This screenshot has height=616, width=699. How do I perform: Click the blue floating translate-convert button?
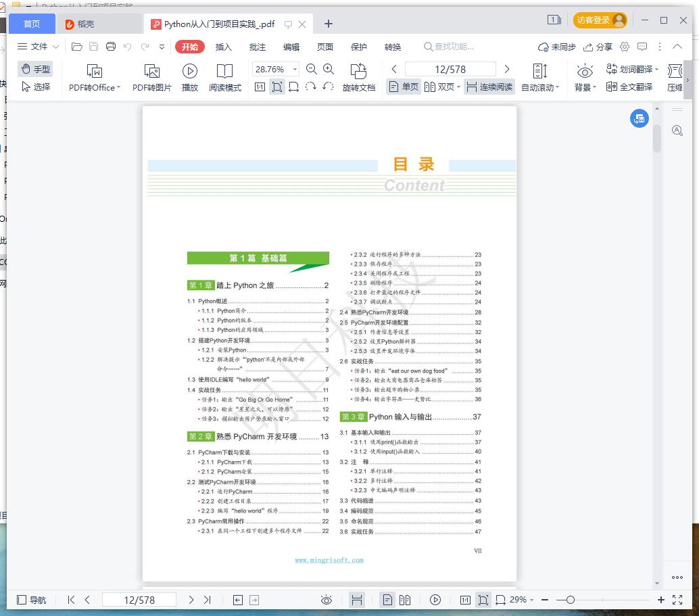point(640,118)
